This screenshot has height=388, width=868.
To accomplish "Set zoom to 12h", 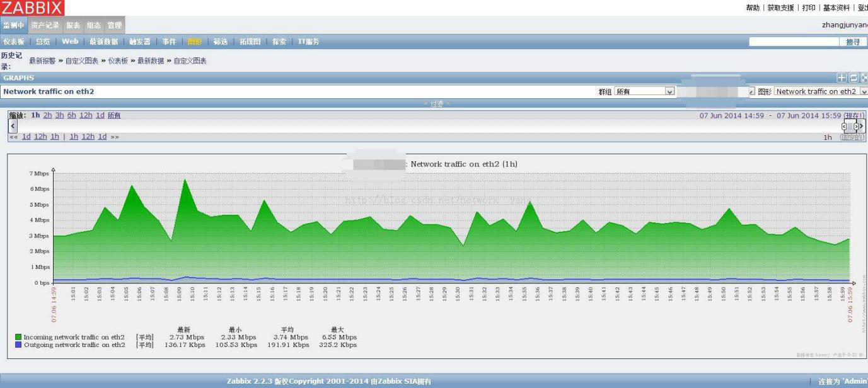I will coord(86,115).
